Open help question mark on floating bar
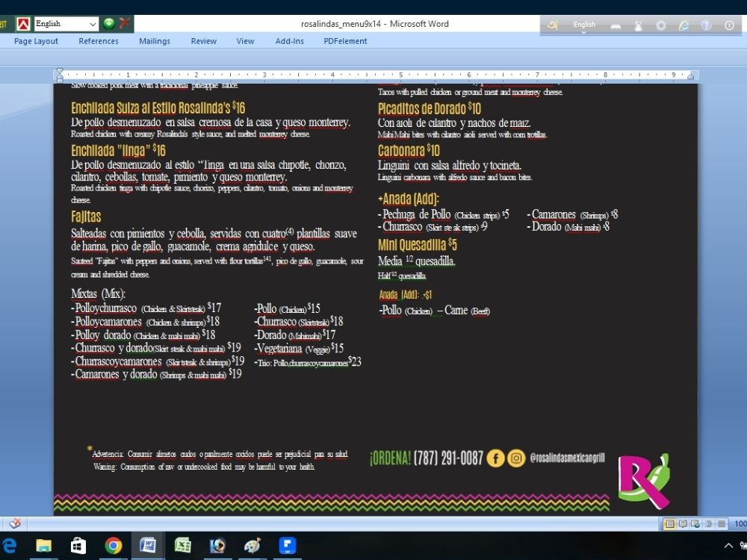Image resolution: width=747 pixels, height=560 pixels. pyautogui.click(x=706, y=25)
